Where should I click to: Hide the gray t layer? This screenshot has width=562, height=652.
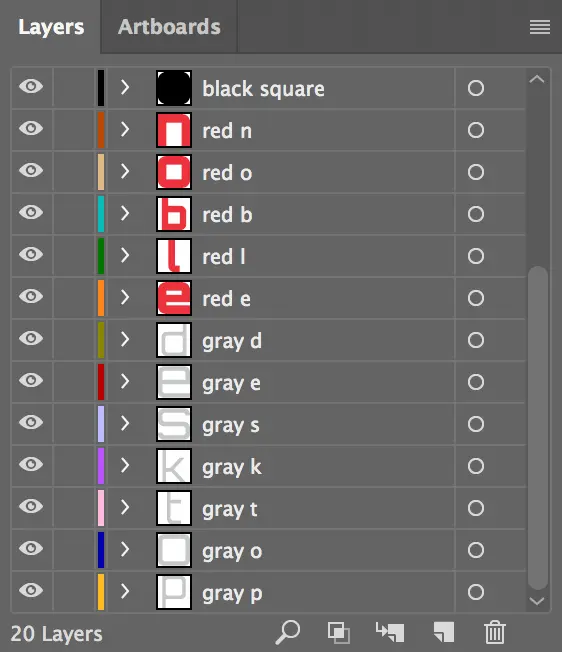click(31, 506)
